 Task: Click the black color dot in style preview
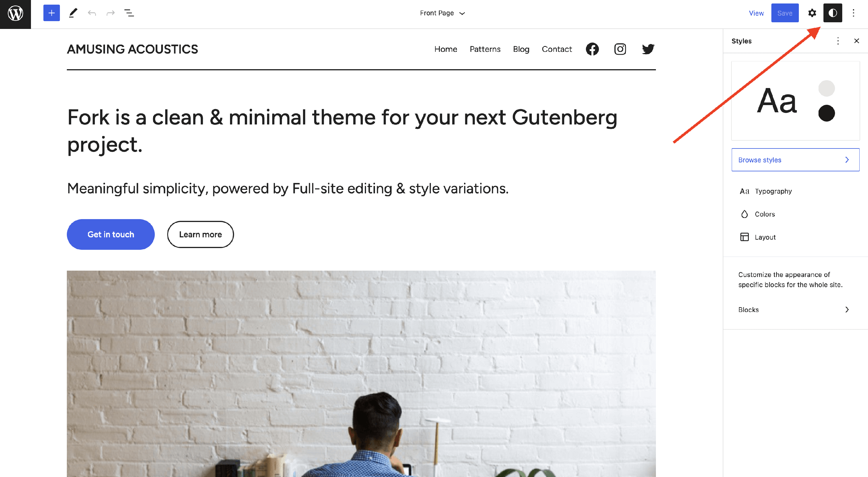(826, 113)
